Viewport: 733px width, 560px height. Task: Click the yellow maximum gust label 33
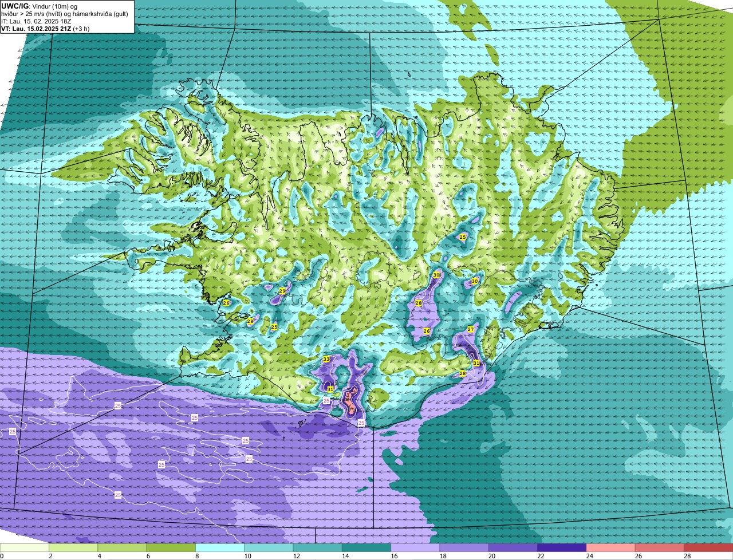(x=326, y=359)
